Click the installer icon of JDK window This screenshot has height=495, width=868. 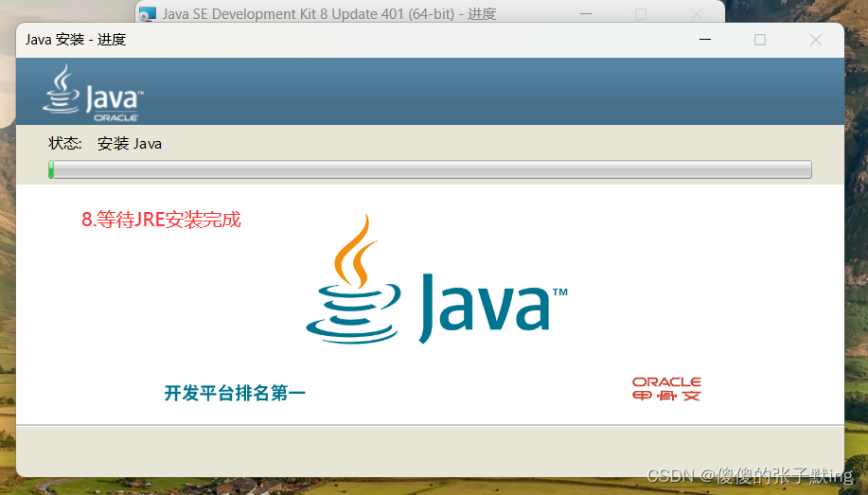pos(147,14)
